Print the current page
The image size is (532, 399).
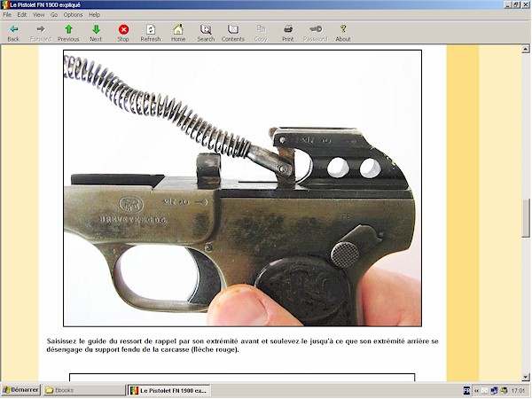click(x=287, y=33)
